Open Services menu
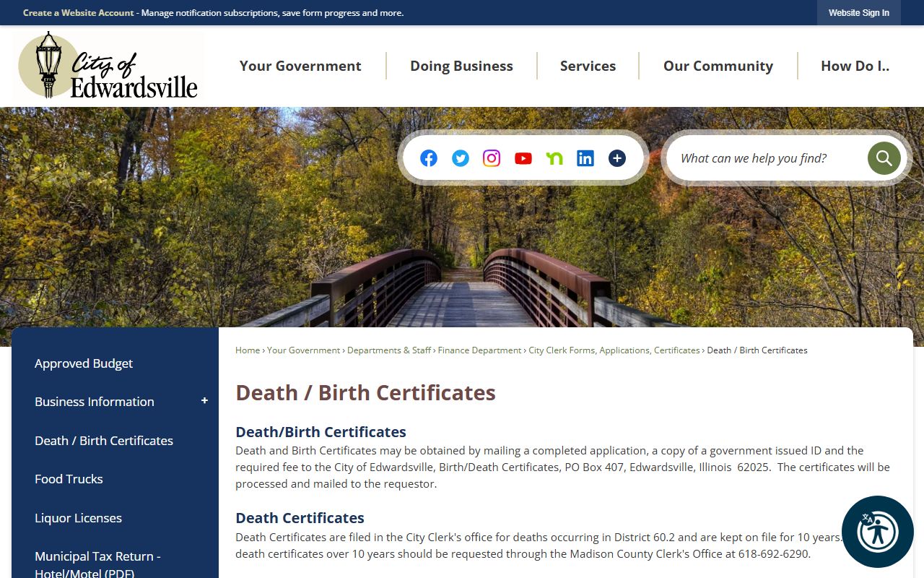Viewport: 924px width, 578px height. pos(588,66)
